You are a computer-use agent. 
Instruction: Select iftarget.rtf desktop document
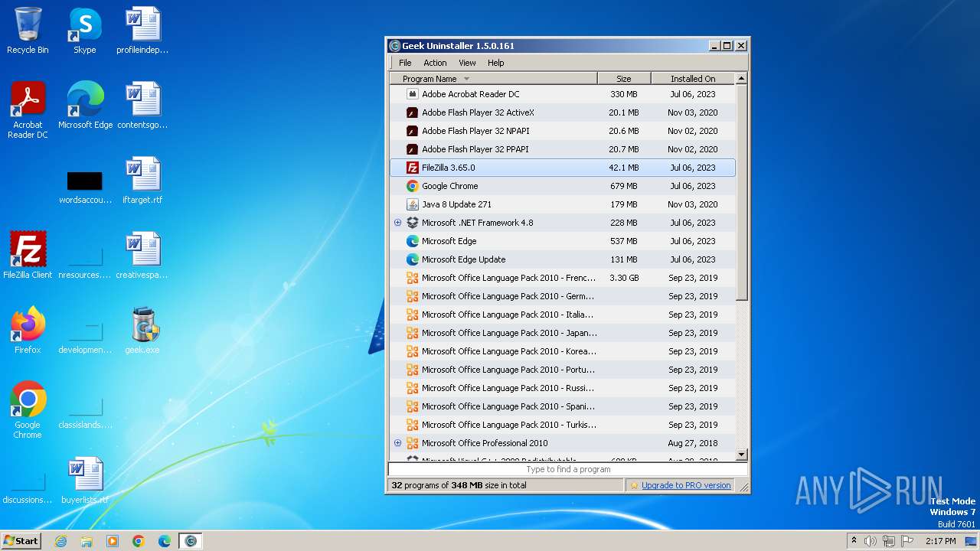142,181
